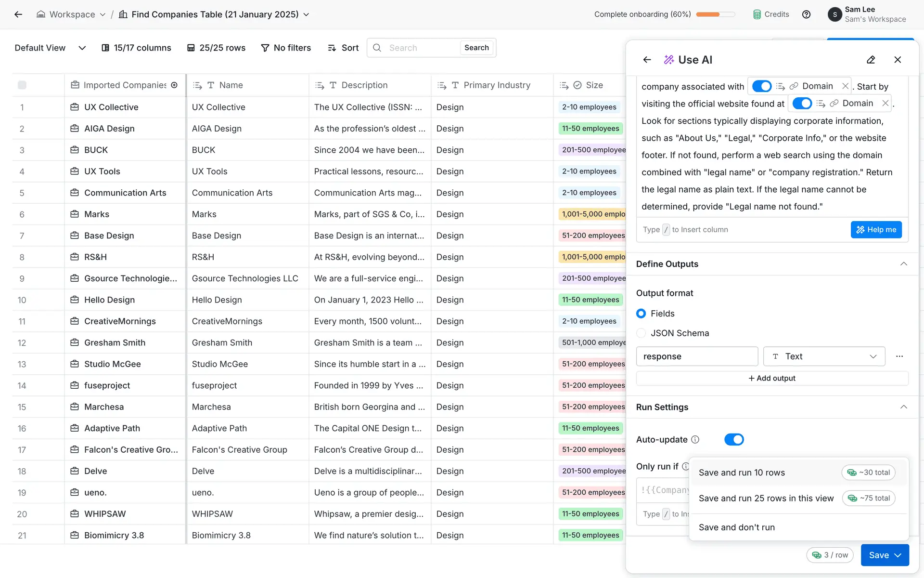The image size is (924, 578).
Task: Open the Text output type dropdown
Action: point(824,356)
